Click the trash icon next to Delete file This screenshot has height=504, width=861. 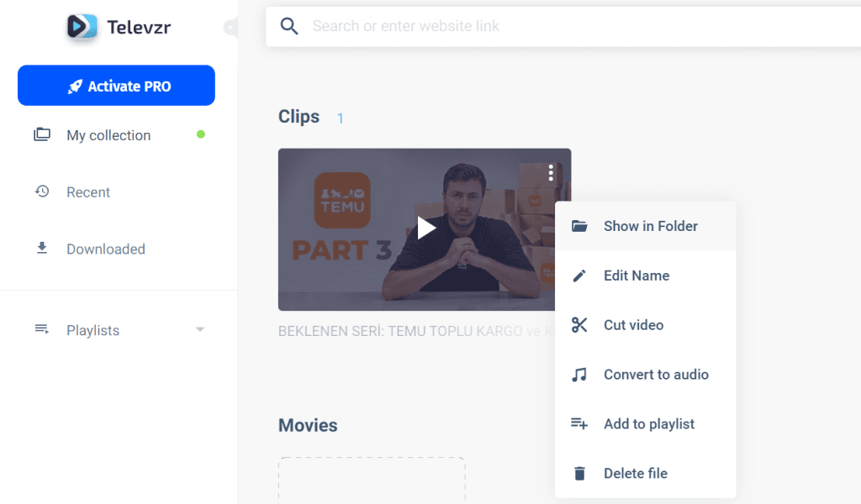pyautogui.click(x=579, y=473)
